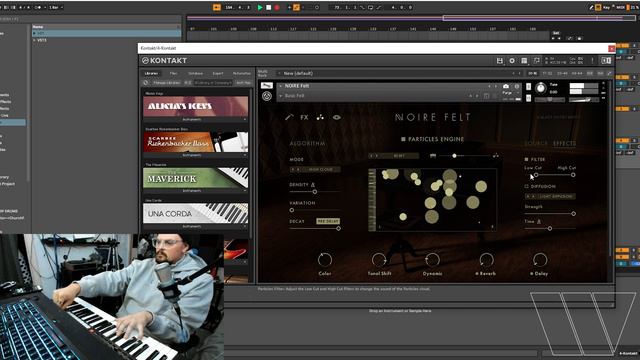Select the Automation tab in Kontakt browser

coord(242,73)
